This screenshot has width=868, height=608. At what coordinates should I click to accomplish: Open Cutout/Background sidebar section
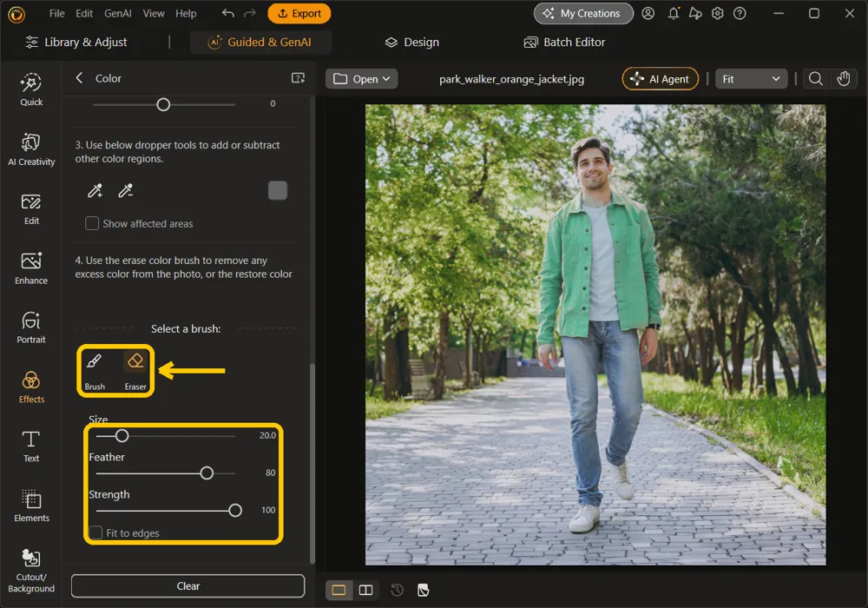(31, 571)
